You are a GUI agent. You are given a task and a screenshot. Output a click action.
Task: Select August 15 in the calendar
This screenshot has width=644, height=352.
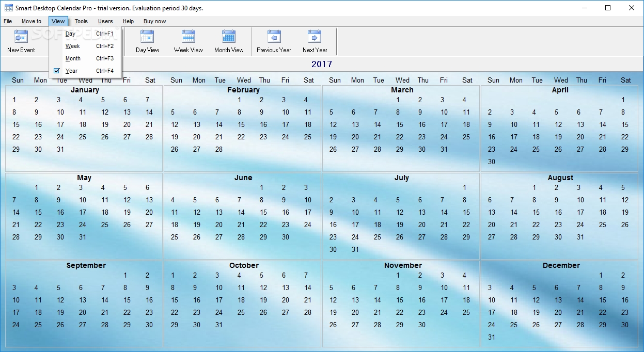536,212
